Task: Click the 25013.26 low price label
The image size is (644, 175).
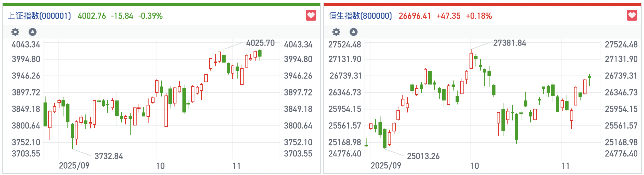Action: [x=423, y=156]
